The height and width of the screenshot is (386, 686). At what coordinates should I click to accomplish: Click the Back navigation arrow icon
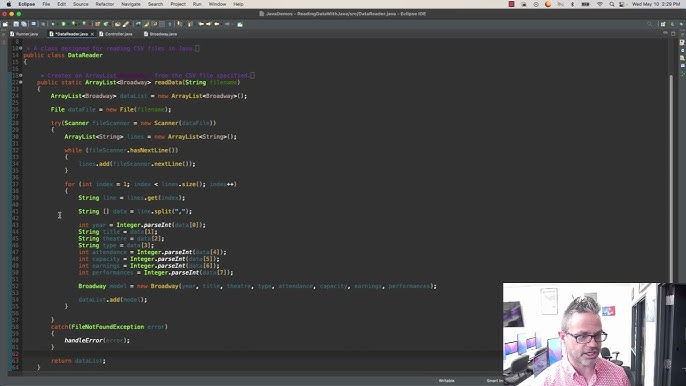[217, 24]
